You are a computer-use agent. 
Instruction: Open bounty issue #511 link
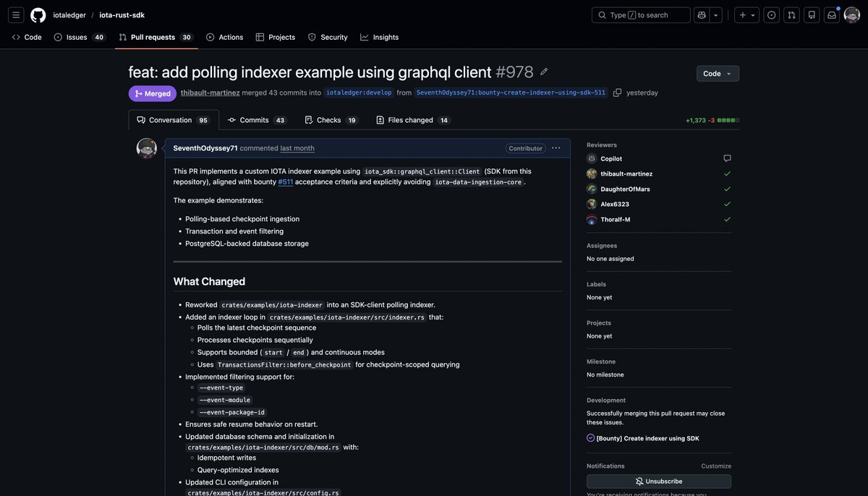(x=286, y=182)
